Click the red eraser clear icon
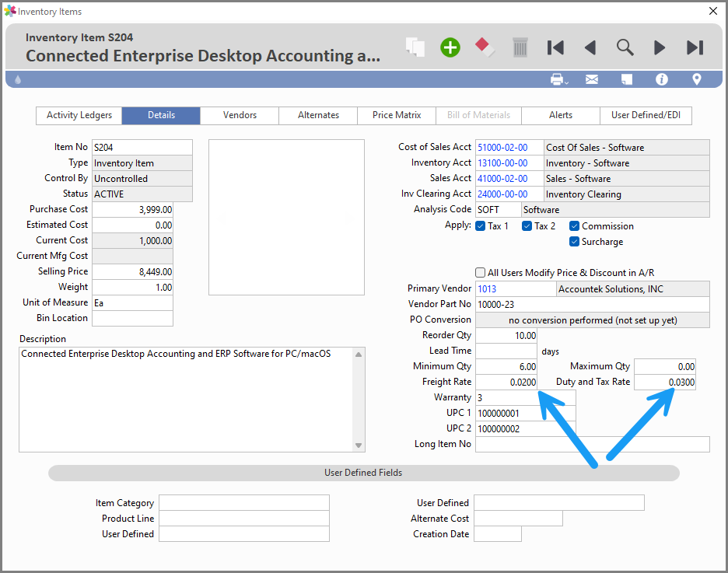 tap(485, 47)
